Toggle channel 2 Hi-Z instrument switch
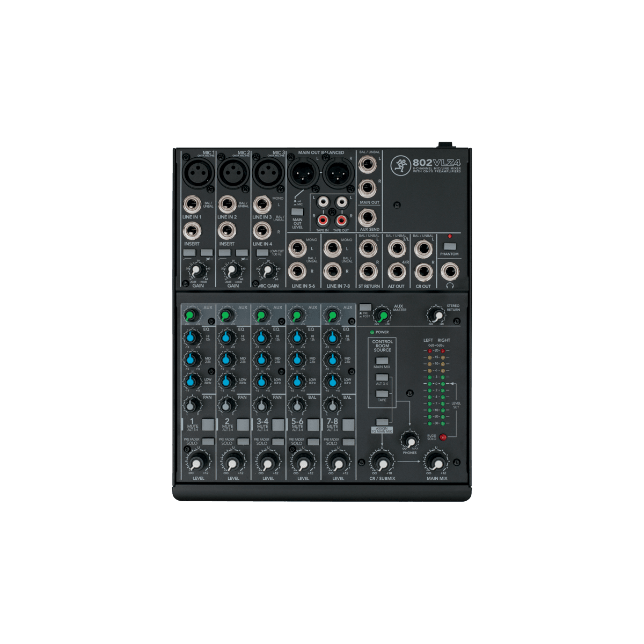 [x=241, y=252]
